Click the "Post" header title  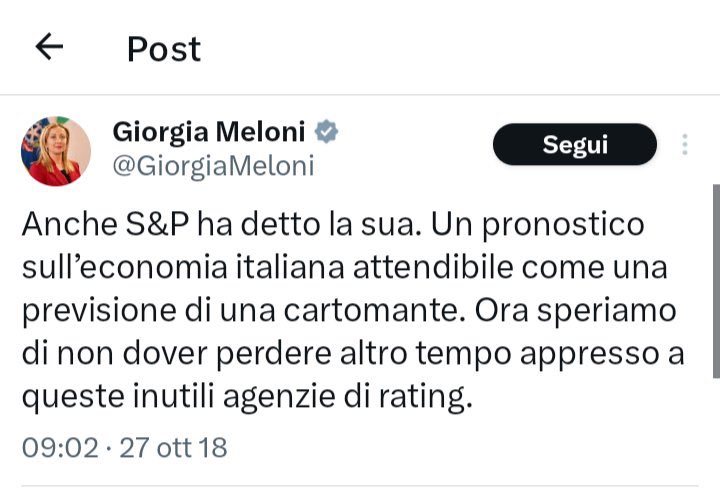click(x=163, y=48)
